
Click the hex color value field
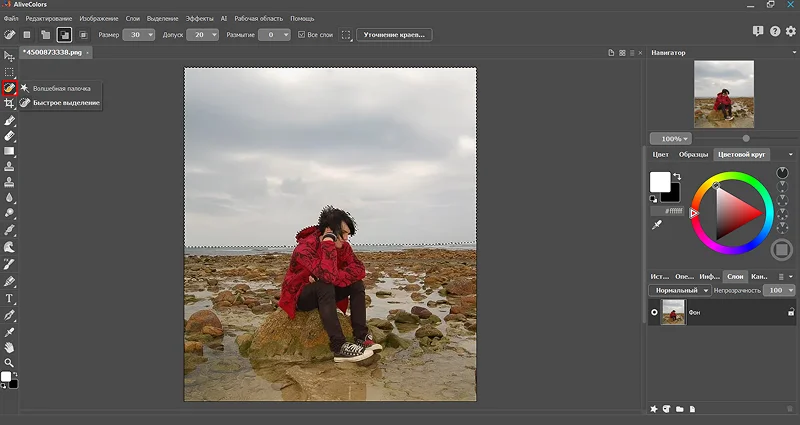click(x=667, y=211)
